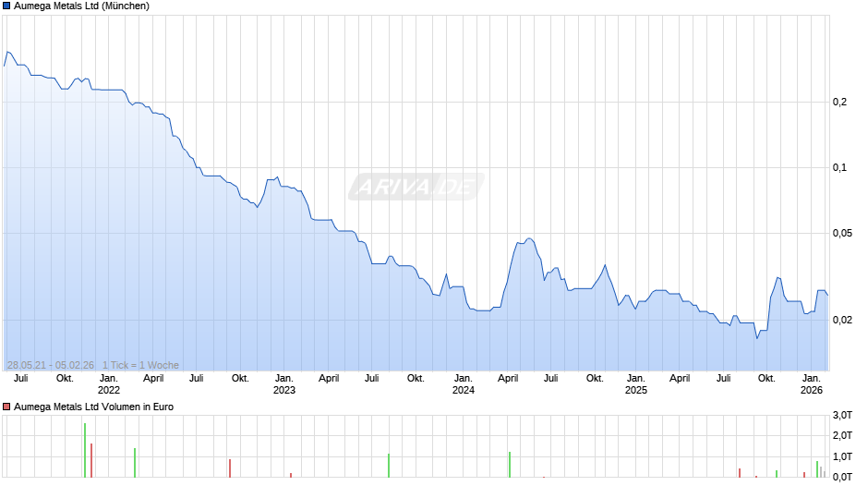The width and height of the screenshot is (868, 486).
Task: Click the price axis label '0,02'
Action: pos(842,320)
